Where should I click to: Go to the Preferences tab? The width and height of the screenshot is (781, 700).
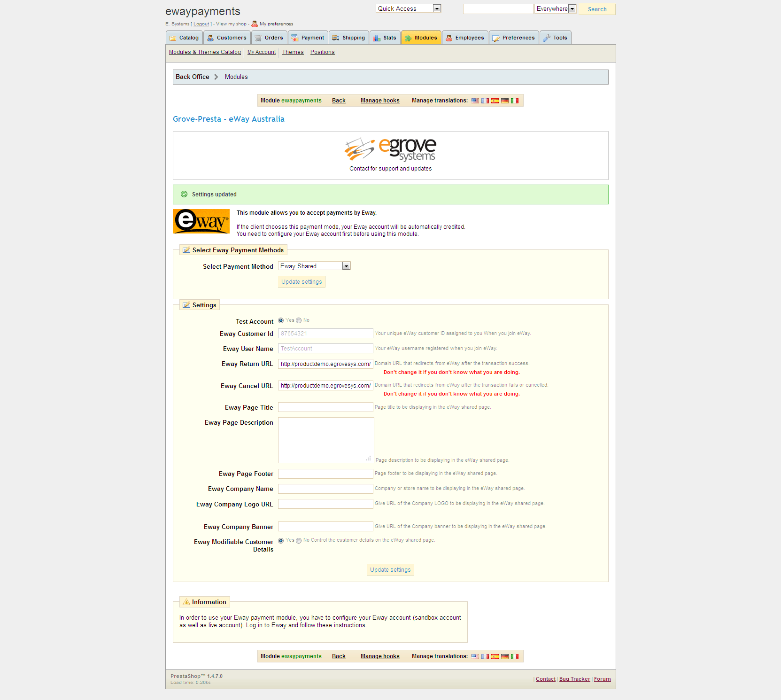point(514,38)
